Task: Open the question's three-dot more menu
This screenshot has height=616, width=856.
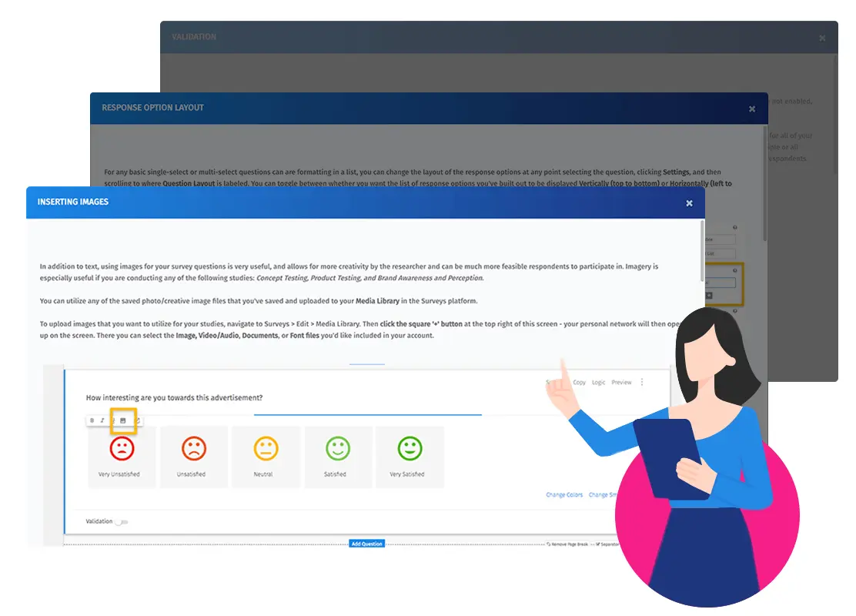Action: coord(642,382)
